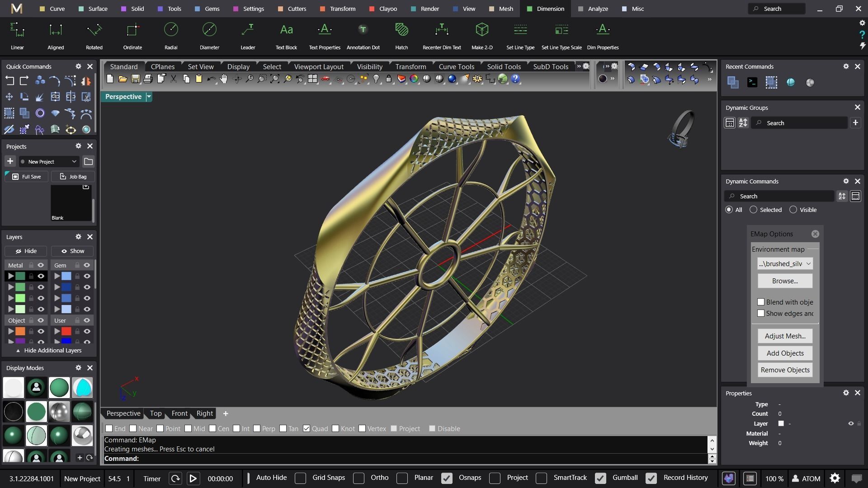Viewport: 868px width, 488px height.
Task: Expand the New Project dropdown
Action: point(74,161)
